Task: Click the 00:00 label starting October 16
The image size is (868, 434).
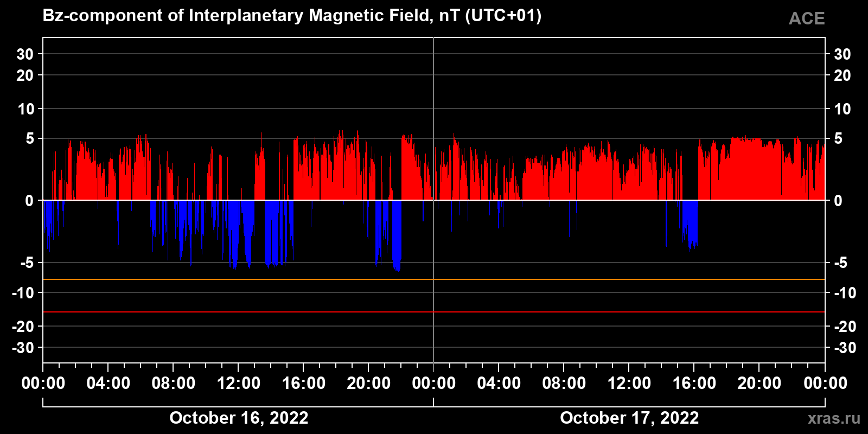Action: (x=43, y=384)
